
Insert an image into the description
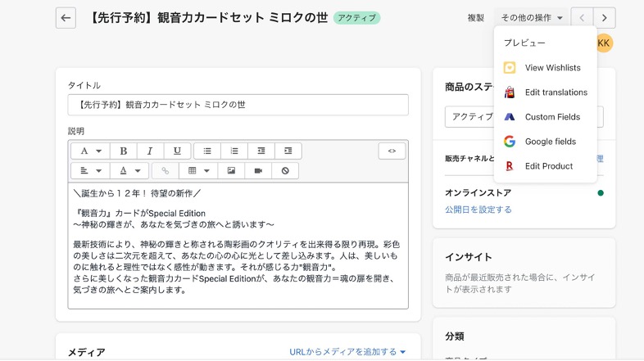pyautogui.click(x=232, y=171)
